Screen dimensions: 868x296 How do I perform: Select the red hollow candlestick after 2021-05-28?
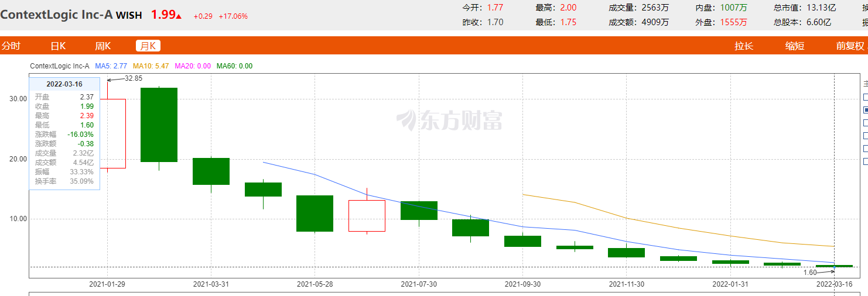(x=367, y=216)
